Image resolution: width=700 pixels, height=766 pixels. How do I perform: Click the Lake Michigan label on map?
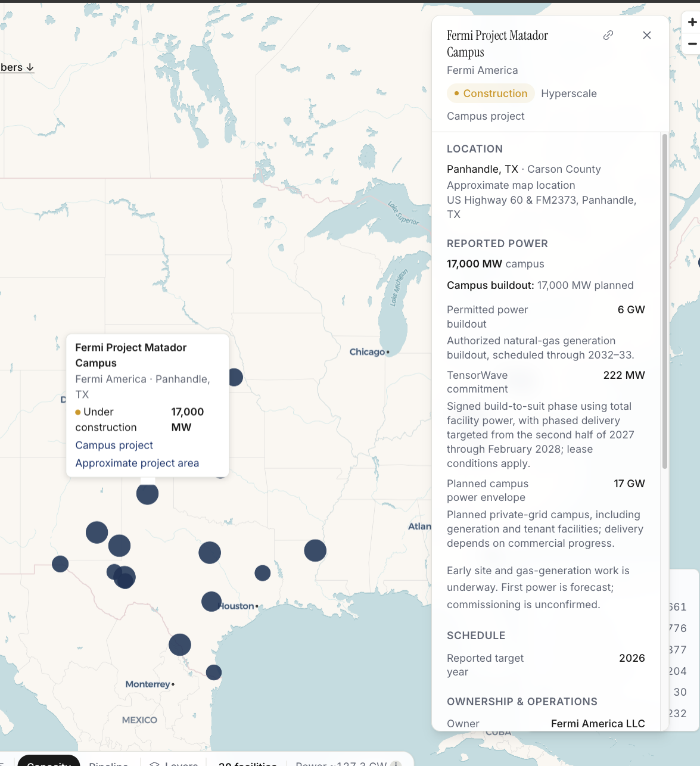pyautogui.click(x=399, y=288)
